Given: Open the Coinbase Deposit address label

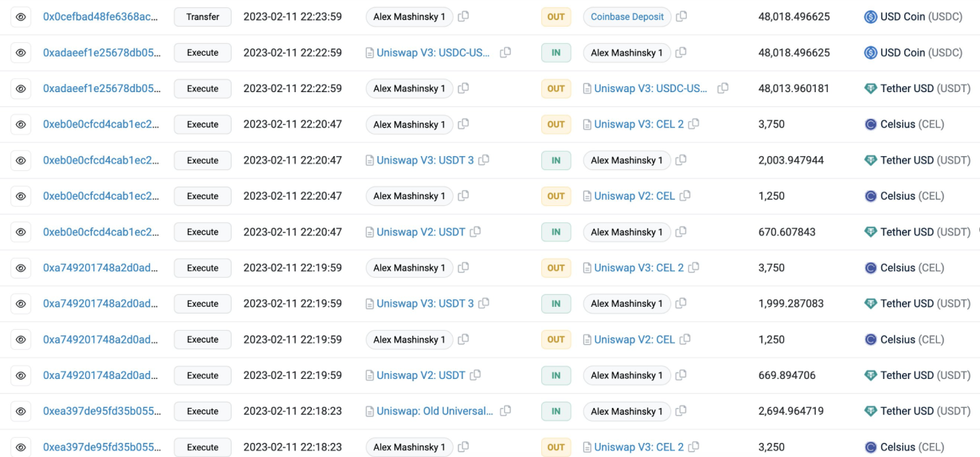Looking at the screenshot, I should click(x=627, y=16).
